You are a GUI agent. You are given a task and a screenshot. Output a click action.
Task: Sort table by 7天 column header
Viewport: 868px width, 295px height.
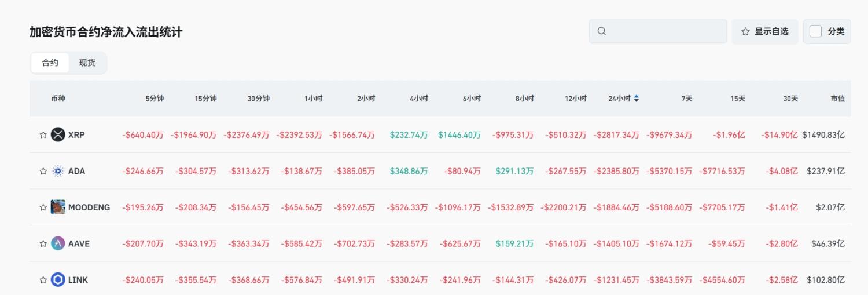click(x=687, y=99)
